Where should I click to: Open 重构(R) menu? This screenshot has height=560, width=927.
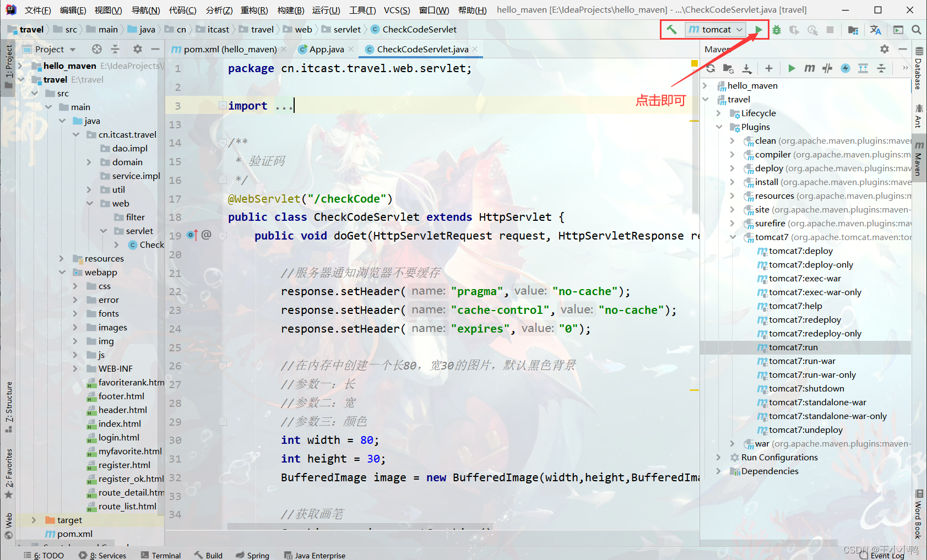click(254, 10)
